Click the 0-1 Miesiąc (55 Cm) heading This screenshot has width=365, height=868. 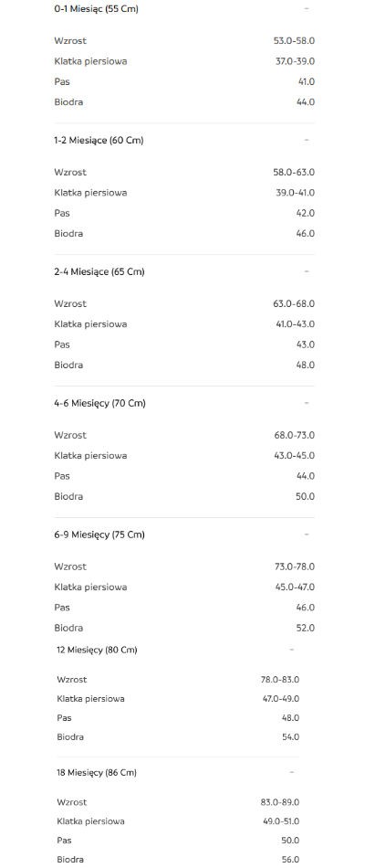(96, 9)
